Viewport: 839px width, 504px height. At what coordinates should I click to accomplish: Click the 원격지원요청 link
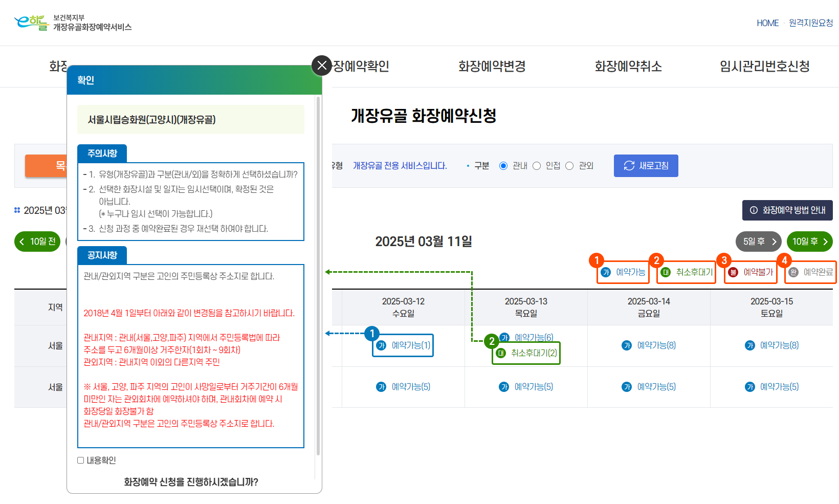811,23
